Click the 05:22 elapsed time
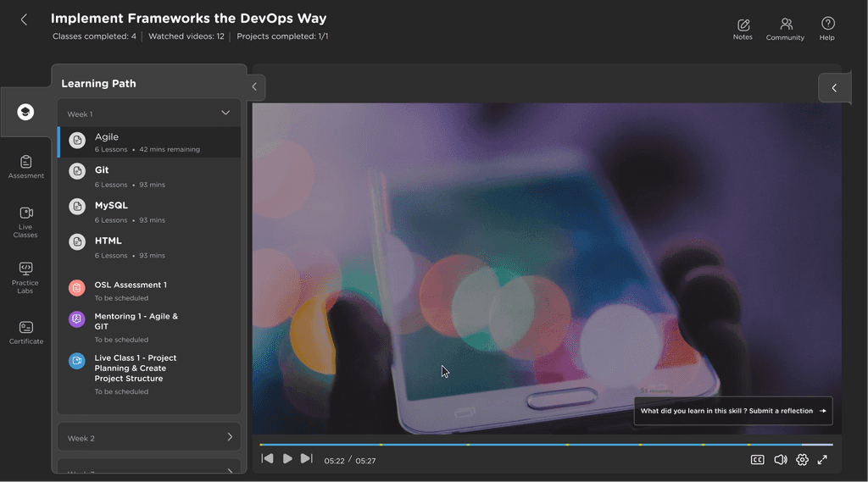Screen dimensions: 868x482 click(x=334, y=461)
